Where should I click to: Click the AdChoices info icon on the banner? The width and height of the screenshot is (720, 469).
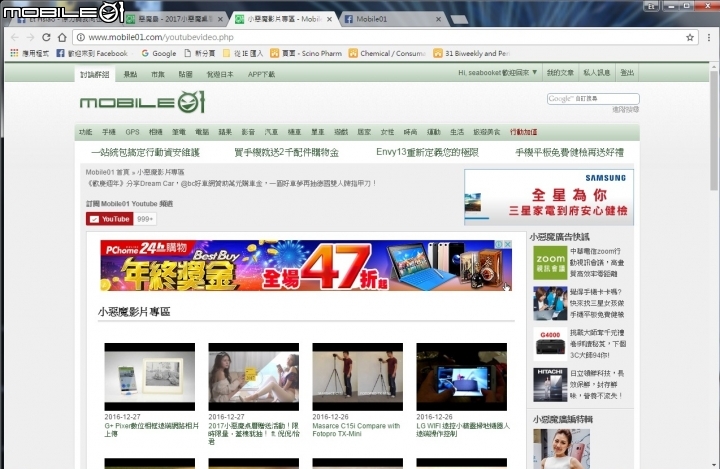(499, 244)
